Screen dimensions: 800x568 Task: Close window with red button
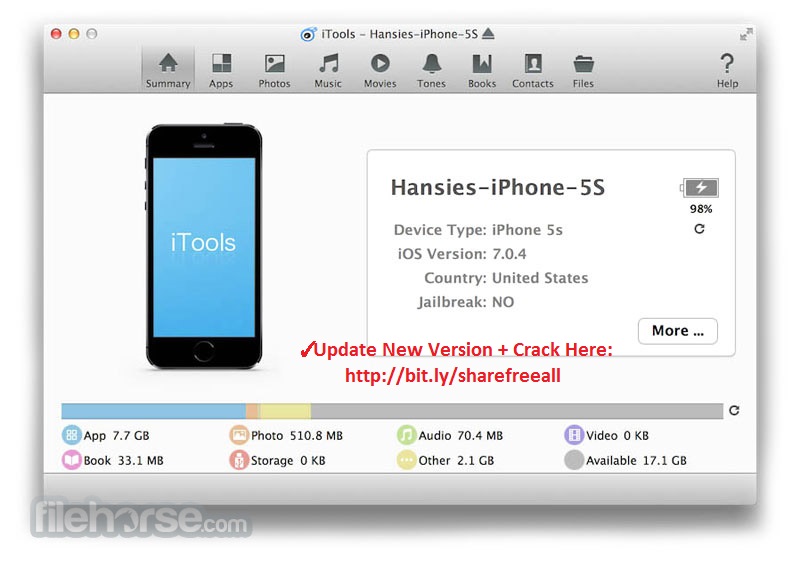pyautogui.click(x=56, y=34)
